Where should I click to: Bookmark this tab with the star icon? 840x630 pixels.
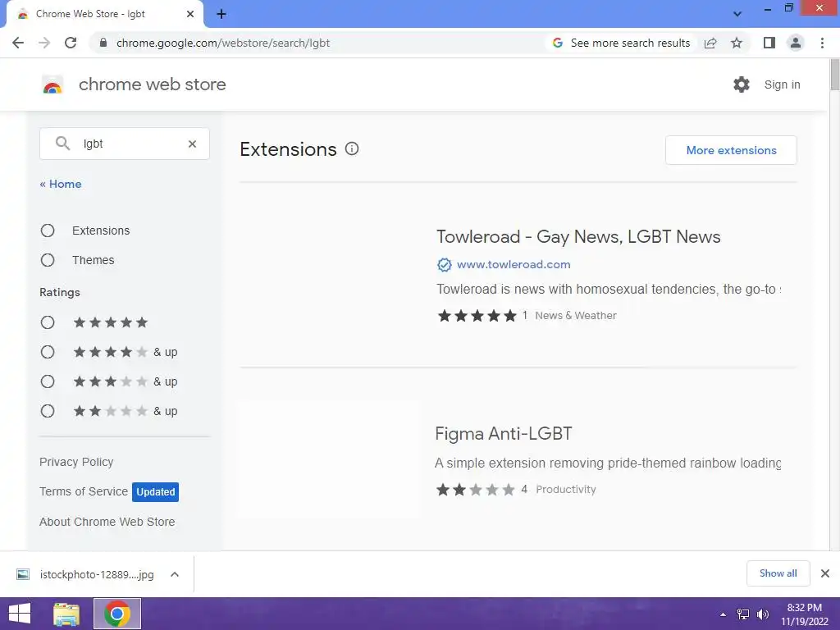coord(737,43)
